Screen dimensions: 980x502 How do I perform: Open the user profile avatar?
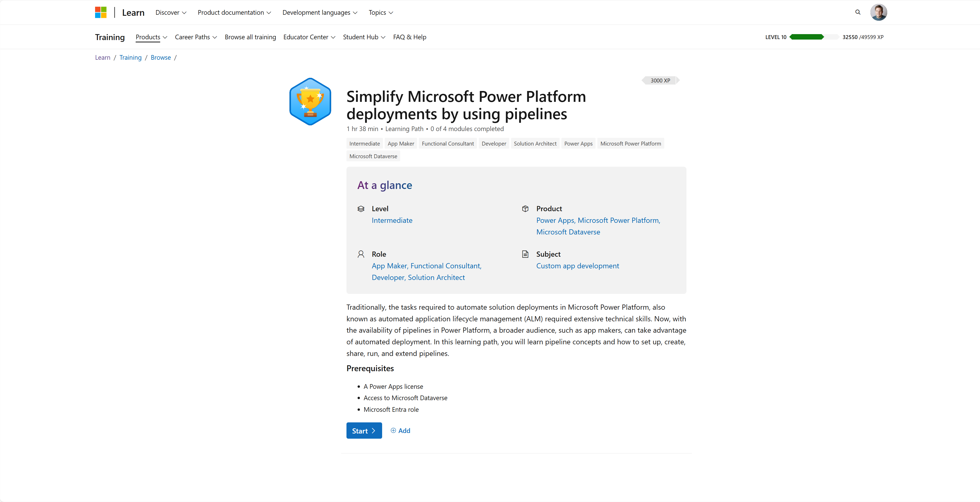[x=878, y=12]
